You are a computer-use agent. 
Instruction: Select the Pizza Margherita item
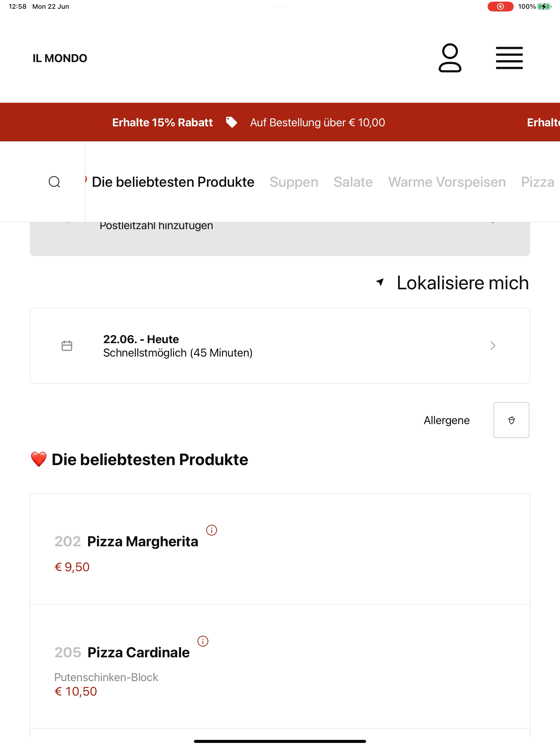click(x=280, y=549)
